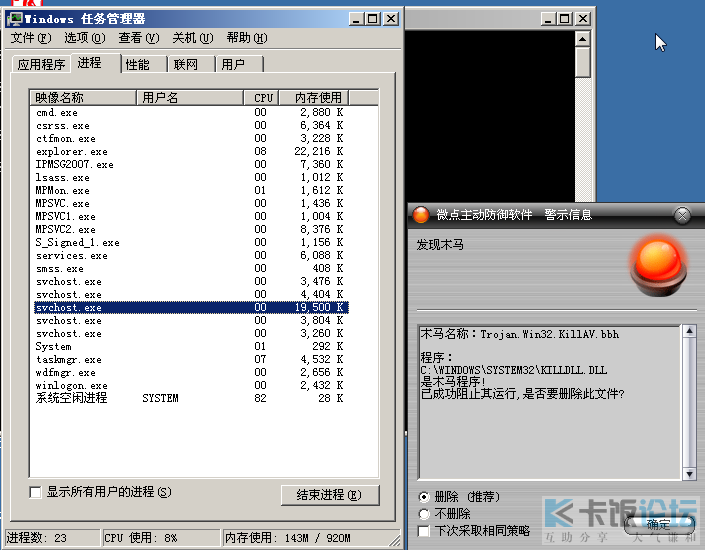Maximize the Task Manager window
This screenshot has width=705, height=550.
pos(372,19)
